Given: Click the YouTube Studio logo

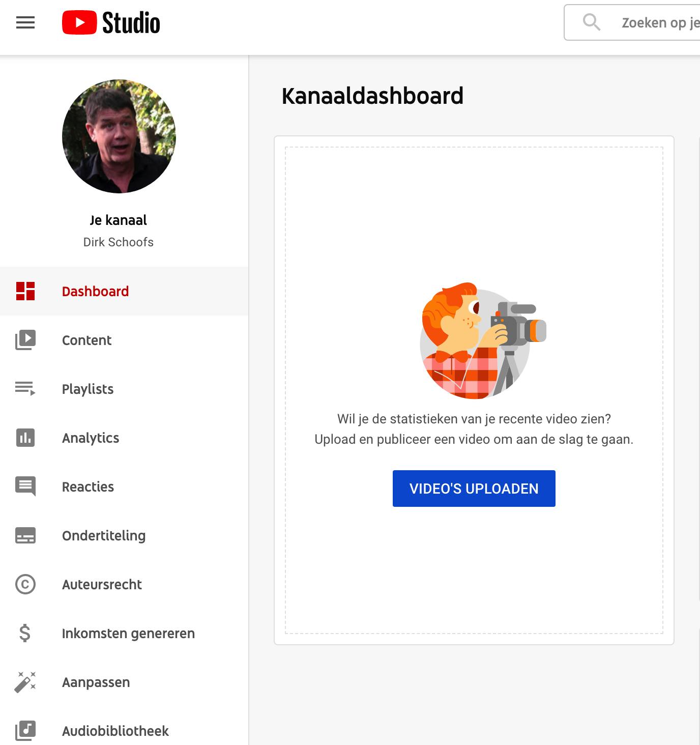Looking at the screenshot, I should pos(111,23).
